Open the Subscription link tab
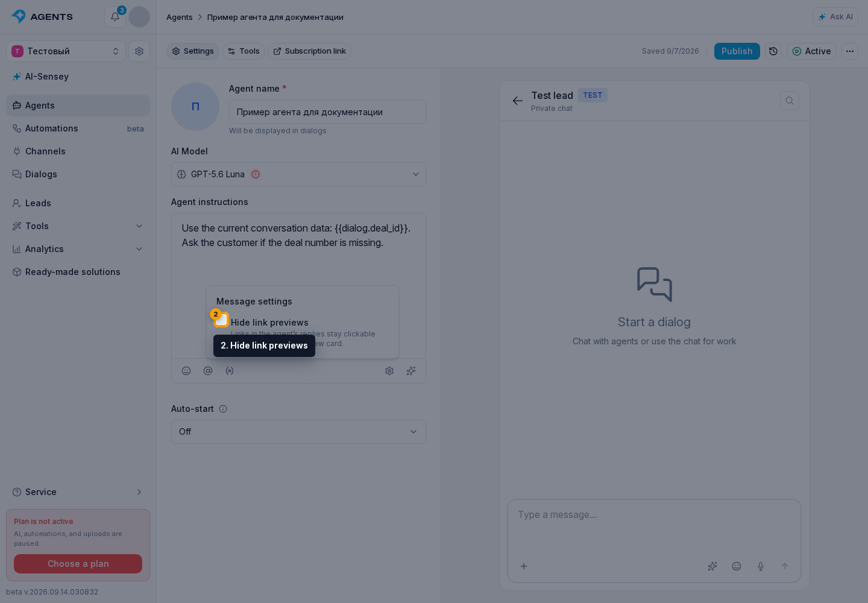The height and width of the screenshot is (603, 868). pos(309,51)
